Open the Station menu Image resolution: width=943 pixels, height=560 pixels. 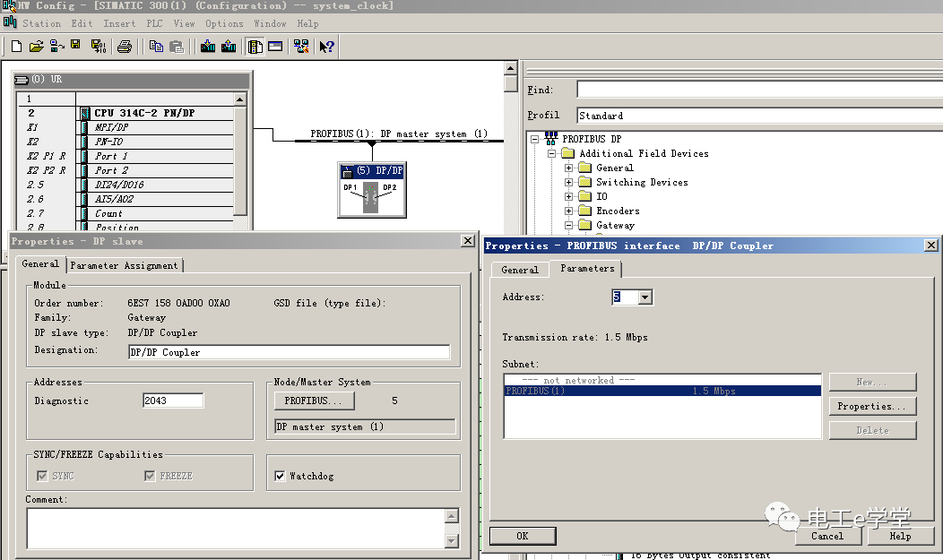point(41,23)
